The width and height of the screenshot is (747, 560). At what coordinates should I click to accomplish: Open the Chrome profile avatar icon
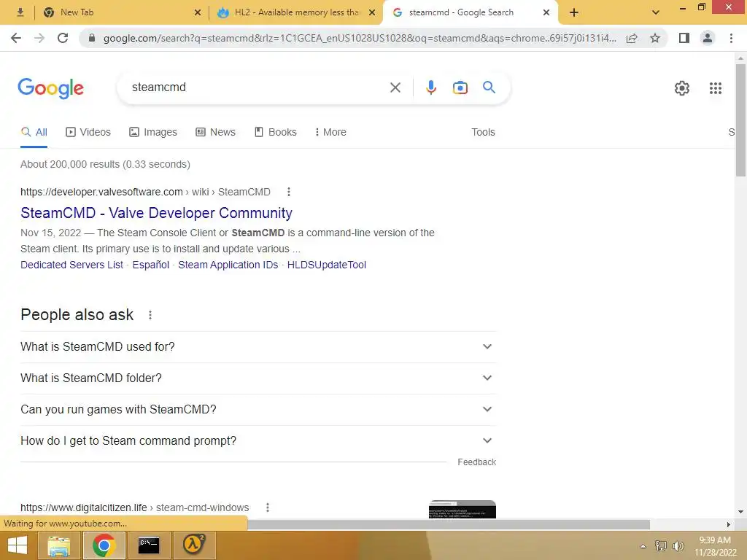(x=708, y=38)
